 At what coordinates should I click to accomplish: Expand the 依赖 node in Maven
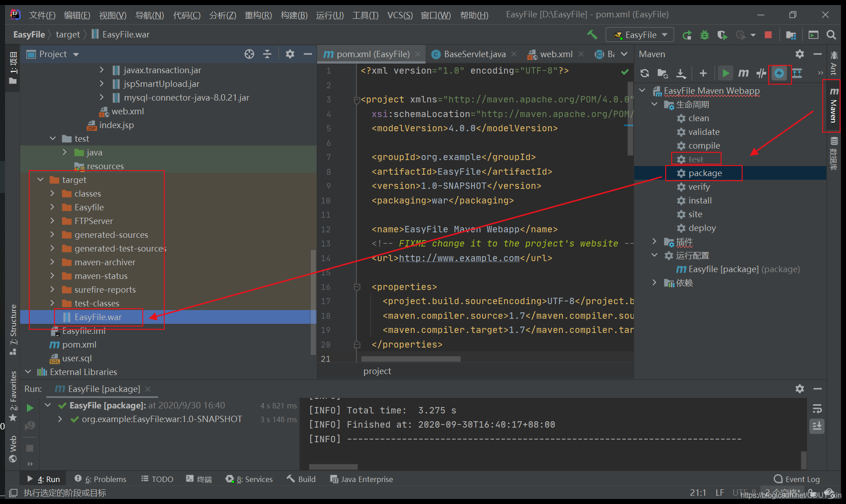pyautogui.click(x=654, y=282)
